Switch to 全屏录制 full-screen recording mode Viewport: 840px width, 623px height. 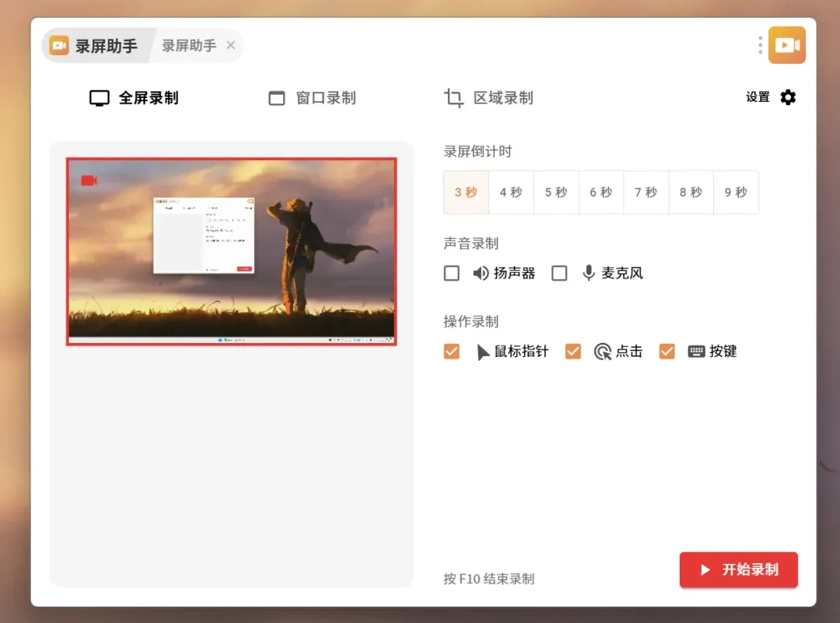tap(134, 98)
